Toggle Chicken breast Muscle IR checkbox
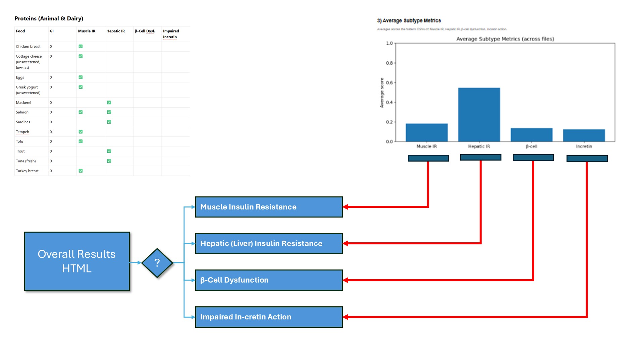 point(80,47)
